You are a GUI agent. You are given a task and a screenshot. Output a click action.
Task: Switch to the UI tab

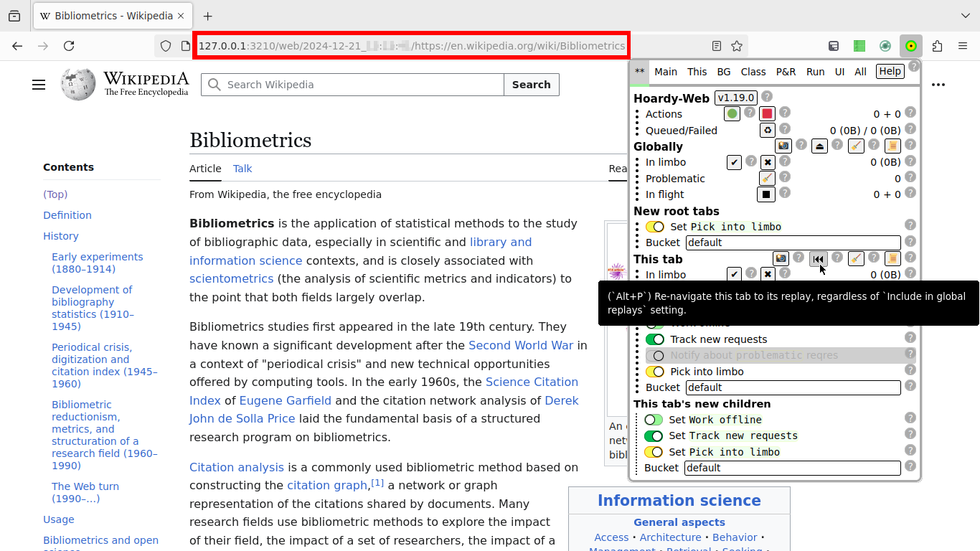839,72
